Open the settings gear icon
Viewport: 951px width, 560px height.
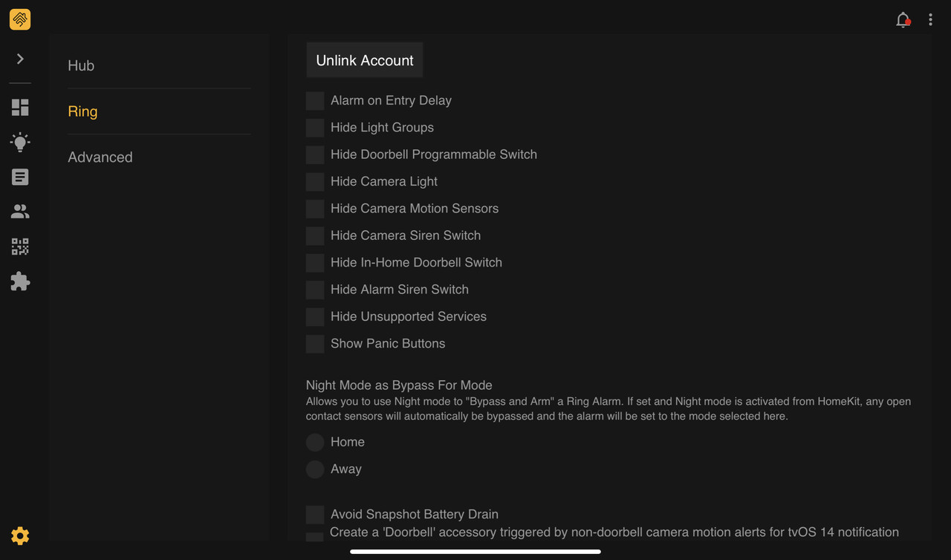pyautogui.click(x=20, y=535)
